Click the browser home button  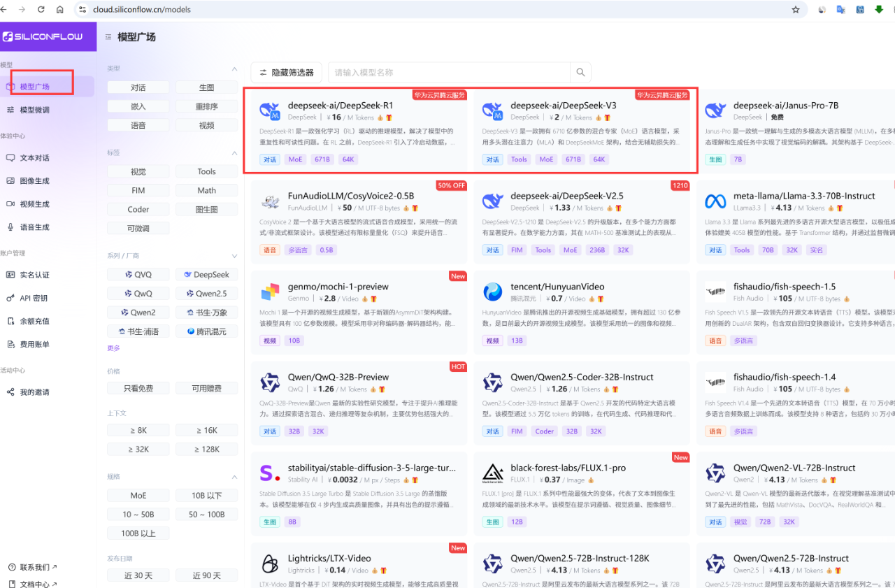[59, 10]
